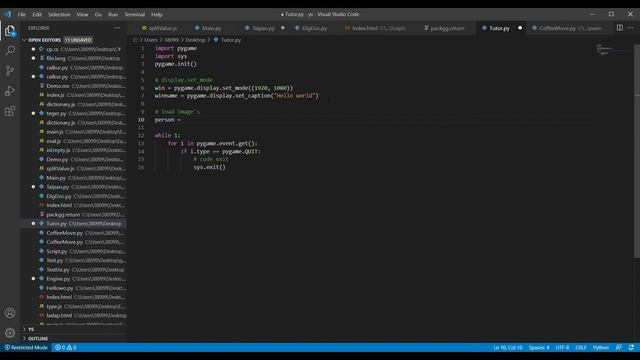The width and height of the screenshot is (640, 360).
Task: Open the Accounts menu icon
Action: [10, 313]
